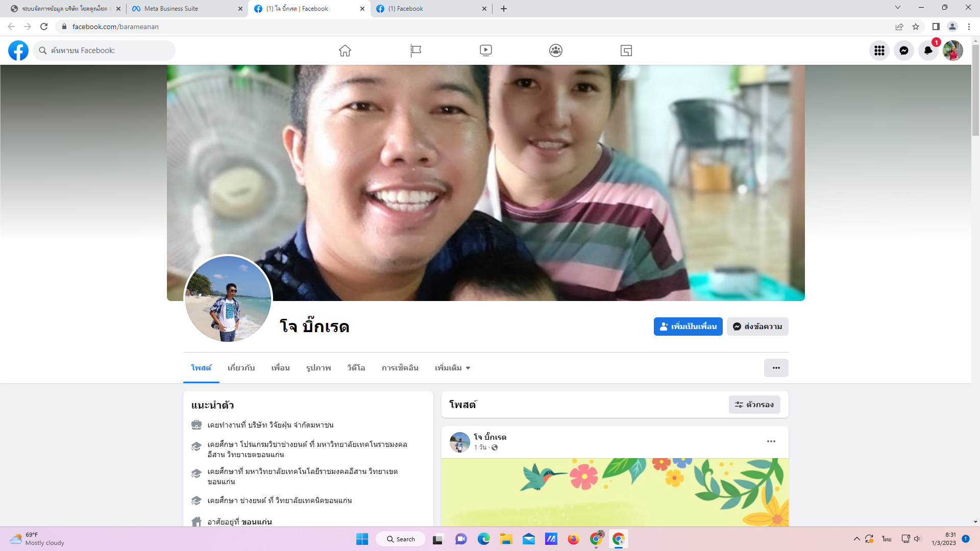
Task: Open the Groups icon in top navigation
Action: pyautogui.click(x=556, y=51)
